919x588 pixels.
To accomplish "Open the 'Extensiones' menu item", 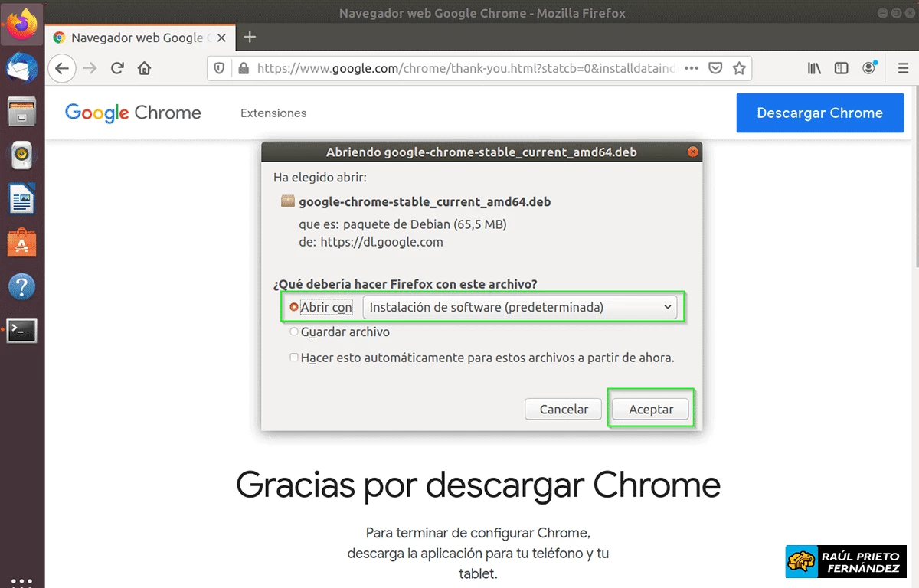I will coord(273,113).
